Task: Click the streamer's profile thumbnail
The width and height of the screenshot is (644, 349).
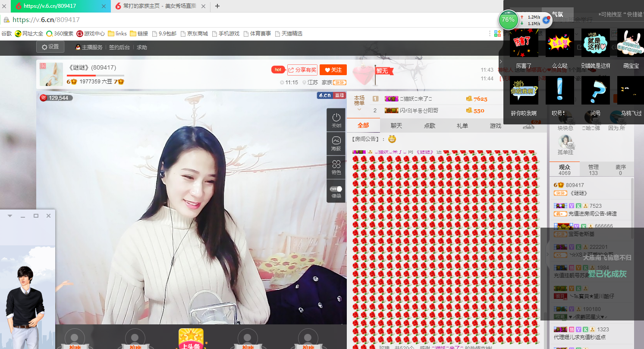Action: 51,74
